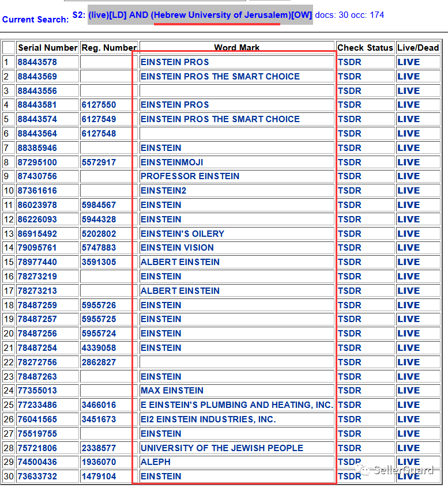Open the MAX EINSTEIN word mark
The width and height of the screenshot is (448, 488).
pyautogui.click(x=172, y=390)
